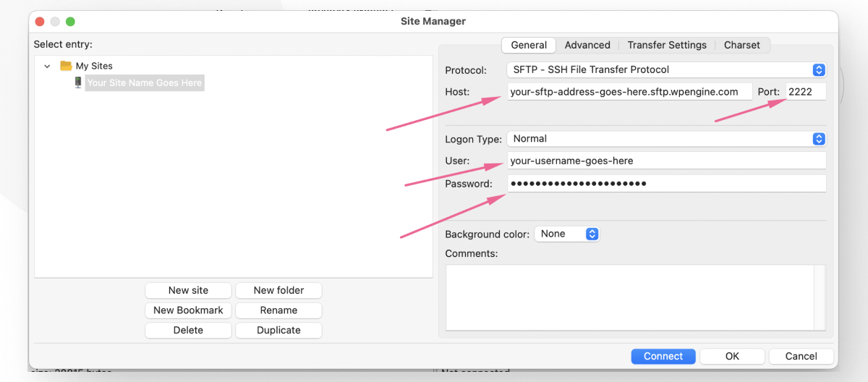
Task: Click the New site button
Action: coord(188,290)
